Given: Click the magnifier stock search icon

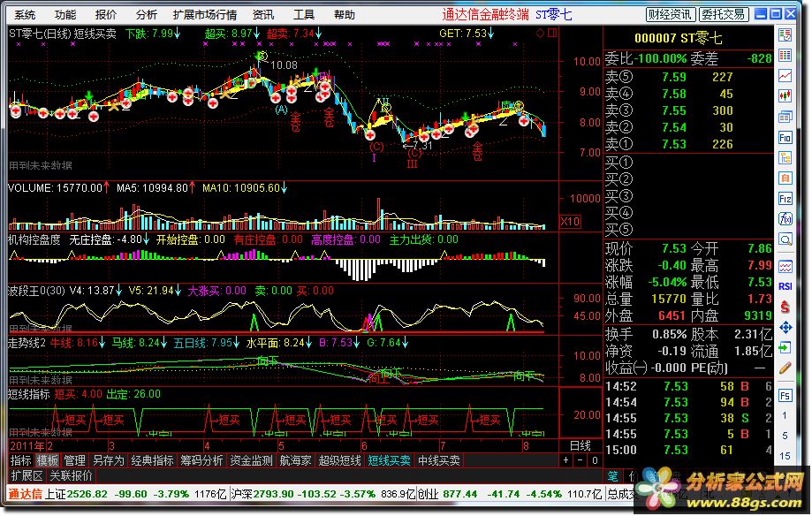Looking at the screenshot, I should coord(785,239).
